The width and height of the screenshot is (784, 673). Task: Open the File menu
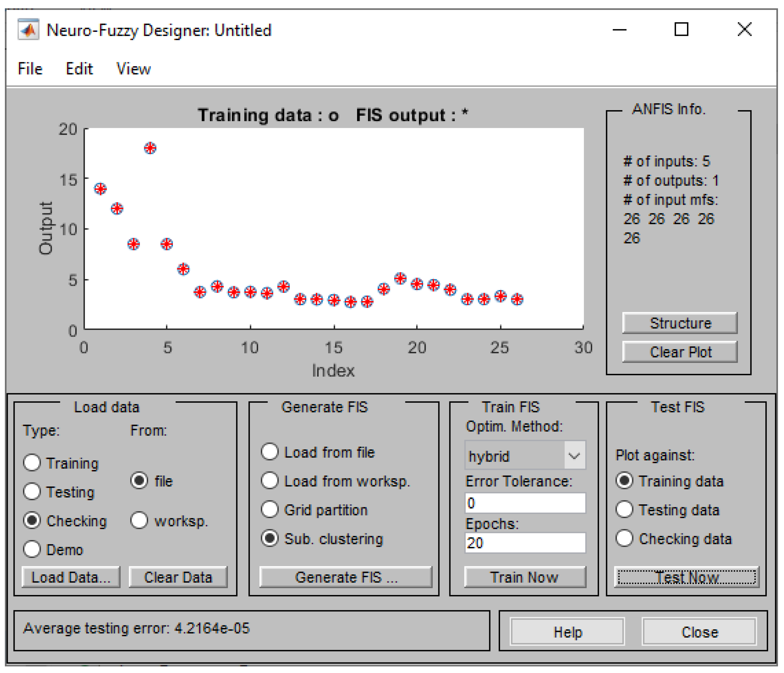pyautogui.click(x=30, y=69)
